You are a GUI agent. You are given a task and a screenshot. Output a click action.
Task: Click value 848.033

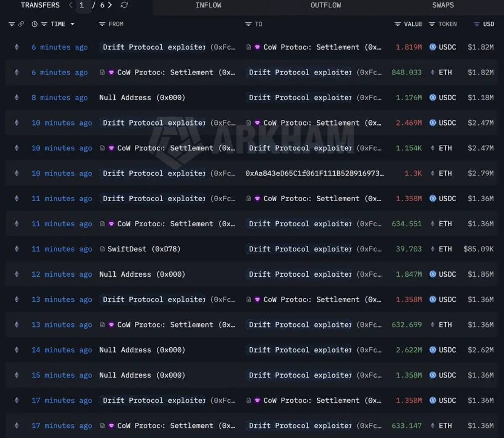[407, 72]
